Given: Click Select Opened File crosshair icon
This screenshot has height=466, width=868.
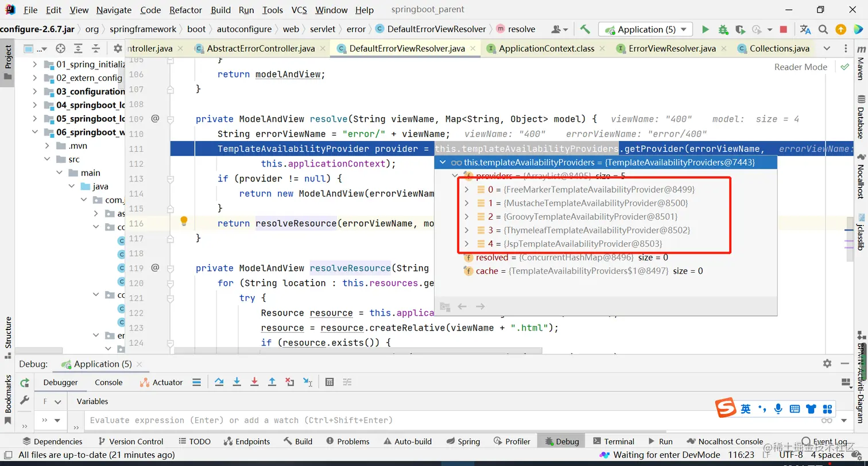Looking at the screenshot, I should (60, 49).
